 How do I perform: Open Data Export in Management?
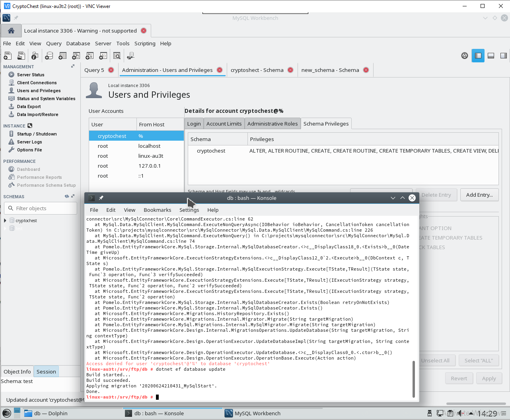pyautogui.click(x=29, y=106)
